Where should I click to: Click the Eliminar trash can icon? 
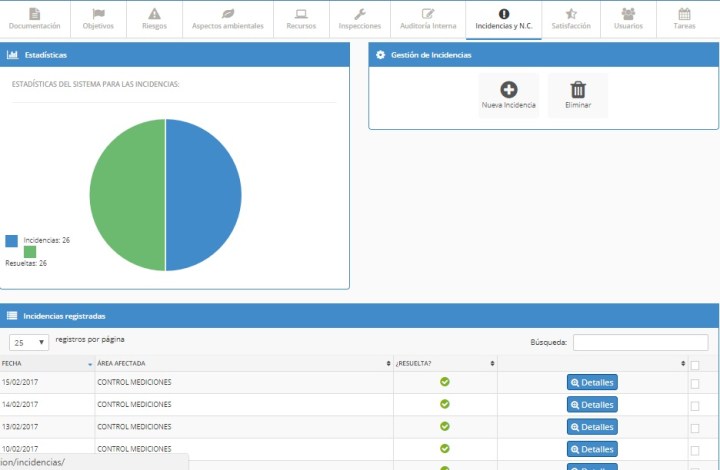[x=578, y=89]
